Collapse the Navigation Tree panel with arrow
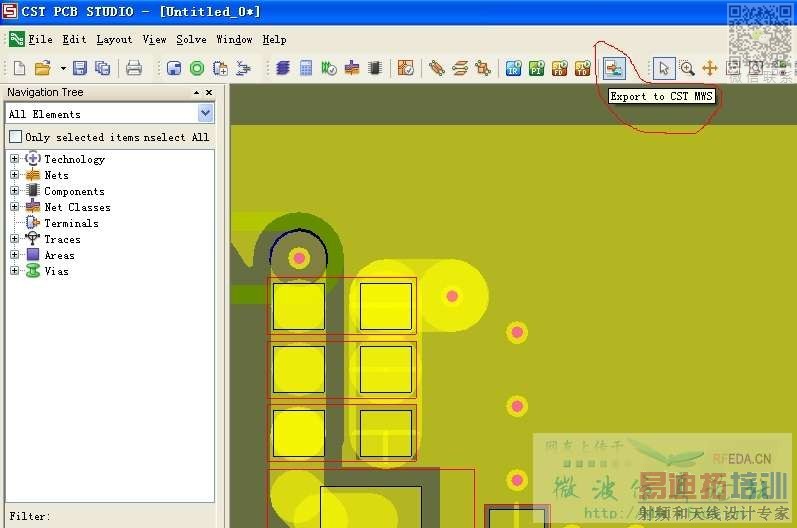This screenshot has width=797, height=528. pos(197,92)
